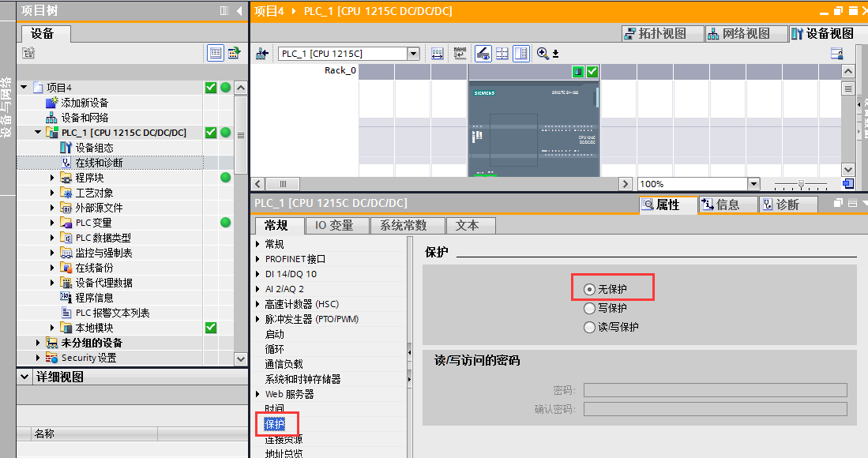This screenshot has height=458, width=868.
Task: Click the project tree auto-scroll sync icon
Action: [234, 53]
